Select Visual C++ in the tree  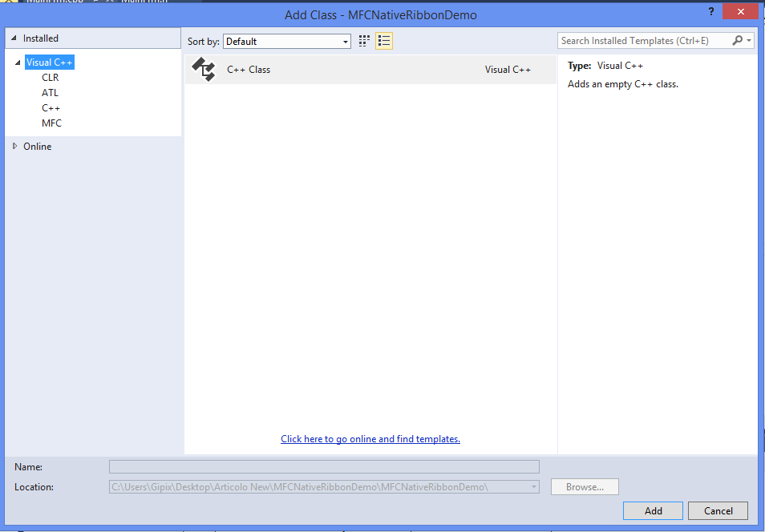(49, 62)
